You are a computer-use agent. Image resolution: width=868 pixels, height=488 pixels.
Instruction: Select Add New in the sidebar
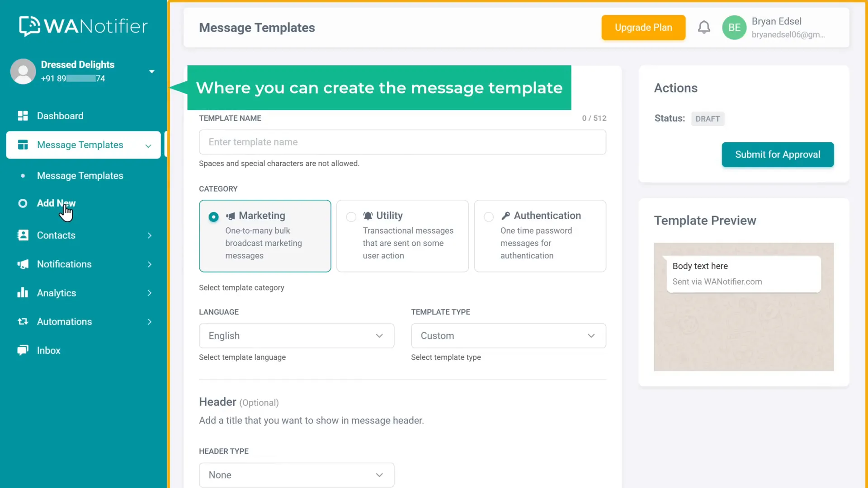click(x=56, y=203)
